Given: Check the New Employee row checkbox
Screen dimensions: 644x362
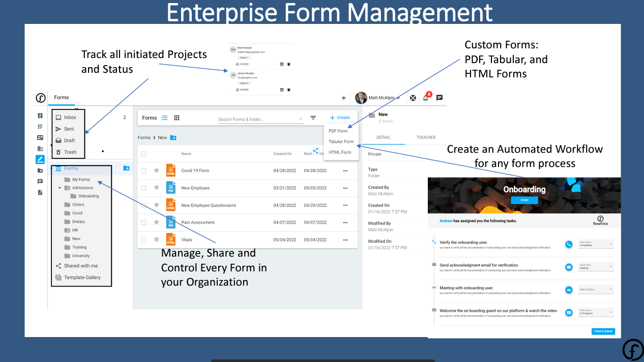Looking at the screenshot, I should tap(144, 188).
